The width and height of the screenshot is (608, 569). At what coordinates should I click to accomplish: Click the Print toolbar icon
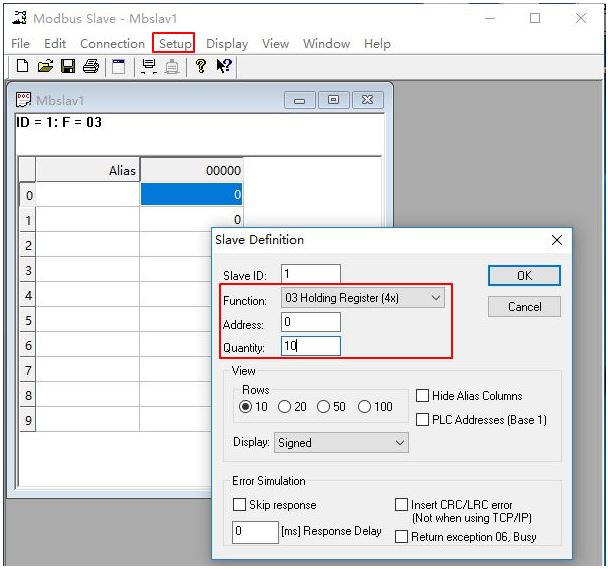click(x=91, y=66)
